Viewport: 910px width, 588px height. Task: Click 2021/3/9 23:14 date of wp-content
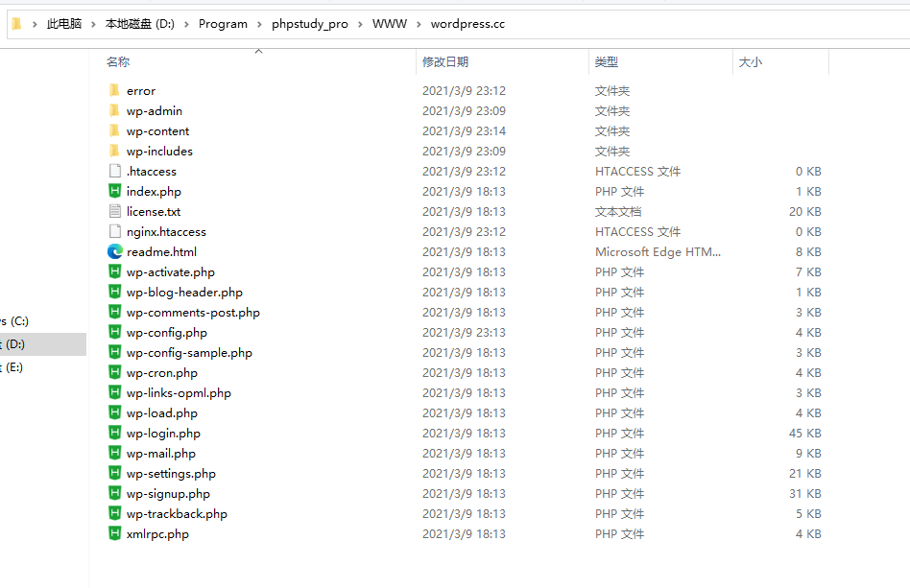[x=464, y=131]
